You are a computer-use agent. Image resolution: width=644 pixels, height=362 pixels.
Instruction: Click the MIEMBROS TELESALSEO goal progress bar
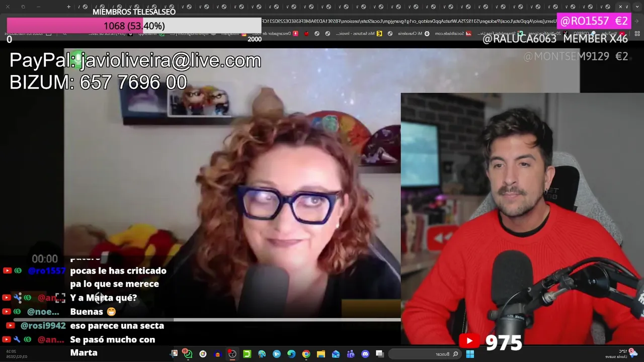[134, 25]
